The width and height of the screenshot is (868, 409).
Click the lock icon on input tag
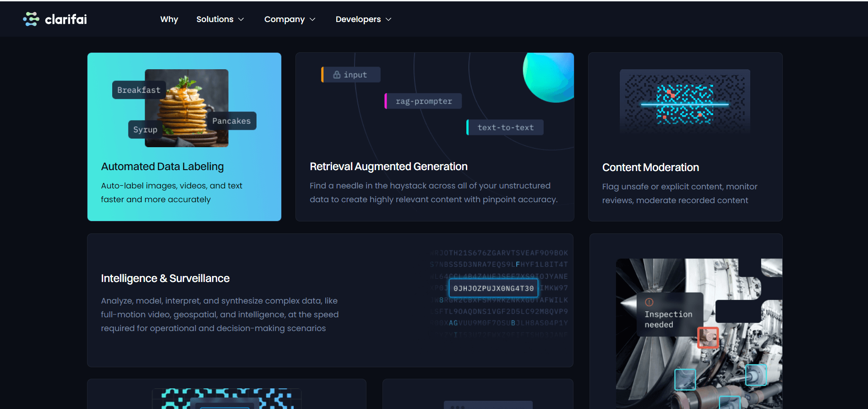point(337,75)
